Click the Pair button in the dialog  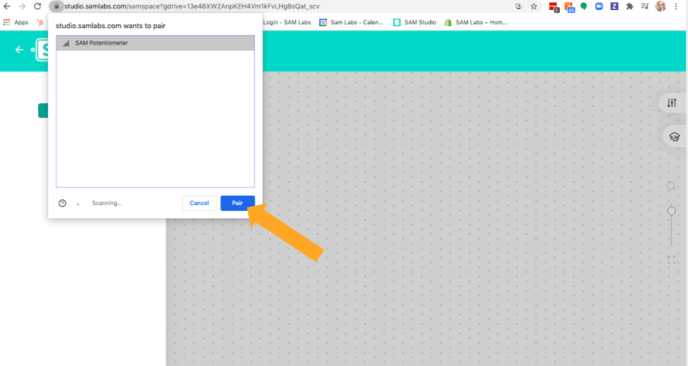[237, 203]
